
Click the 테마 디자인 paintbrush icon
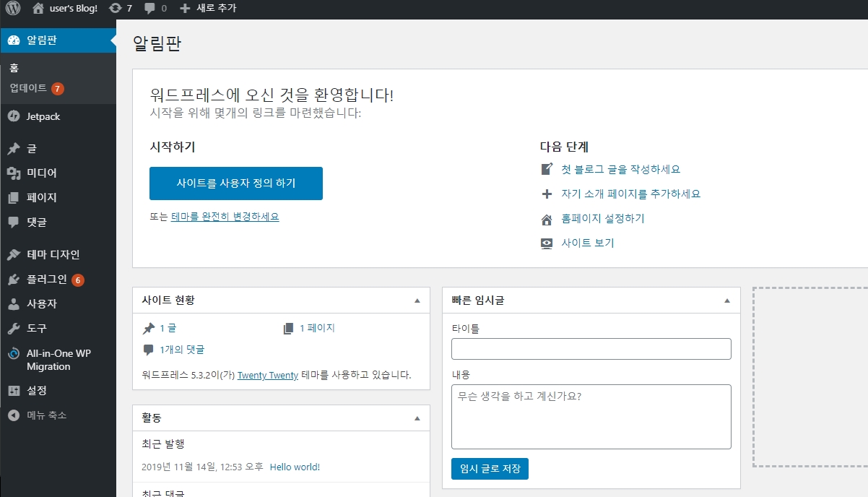(14, 255)
